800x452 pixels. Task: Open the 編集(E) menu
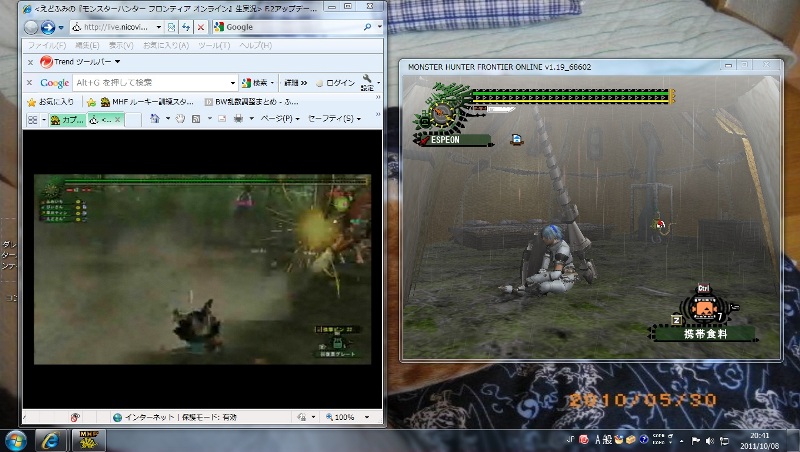[x=87, y=45]
